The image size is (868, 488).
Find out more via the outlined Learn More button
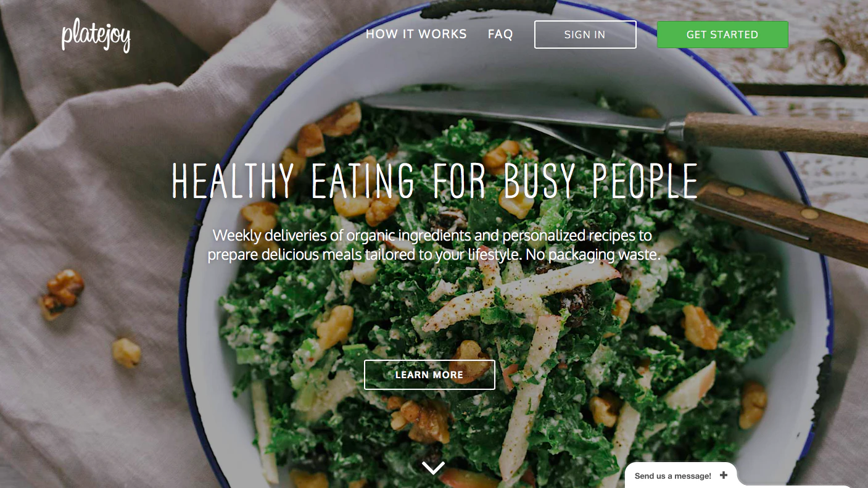[429, 374]
